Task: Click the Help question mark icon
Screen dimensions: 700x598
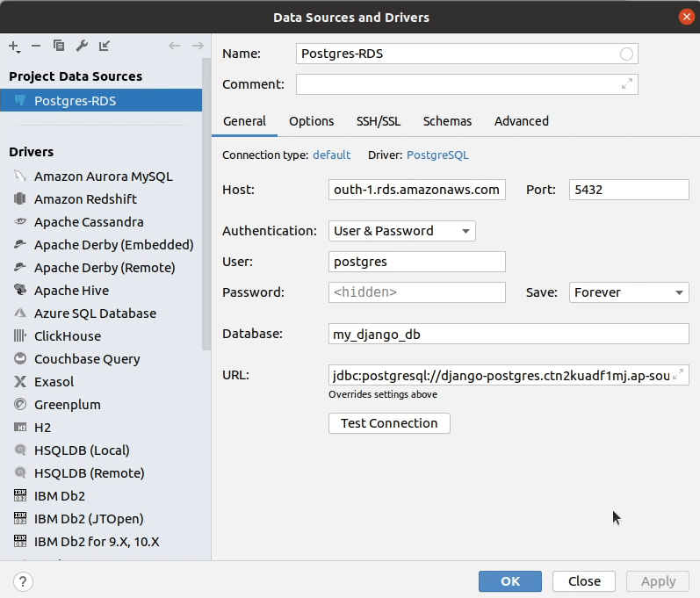Action: pyautogui.click(x=23, y=581)
